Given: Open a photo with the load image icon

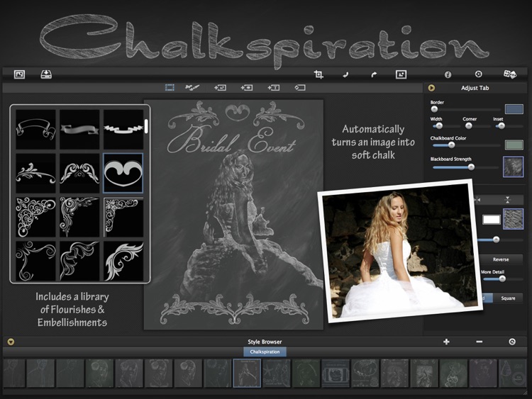Looking at the screenshot, I should tap(19, 74).
